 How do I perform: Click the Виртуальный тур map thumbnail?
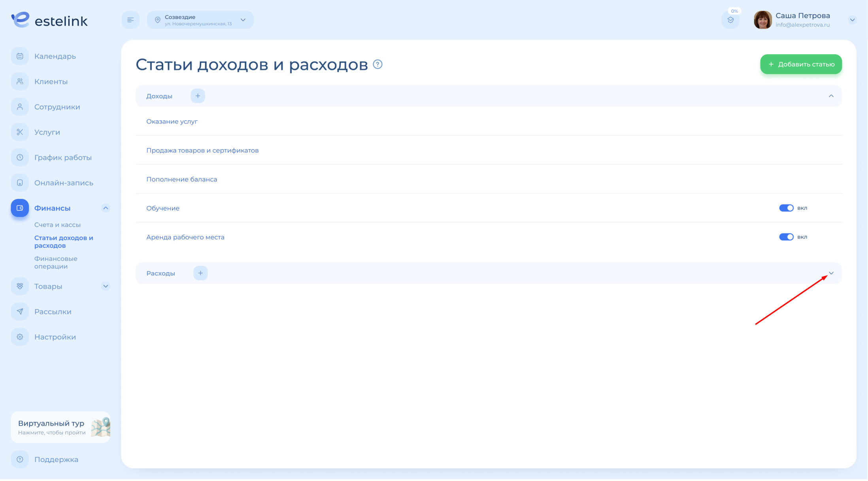101,427
